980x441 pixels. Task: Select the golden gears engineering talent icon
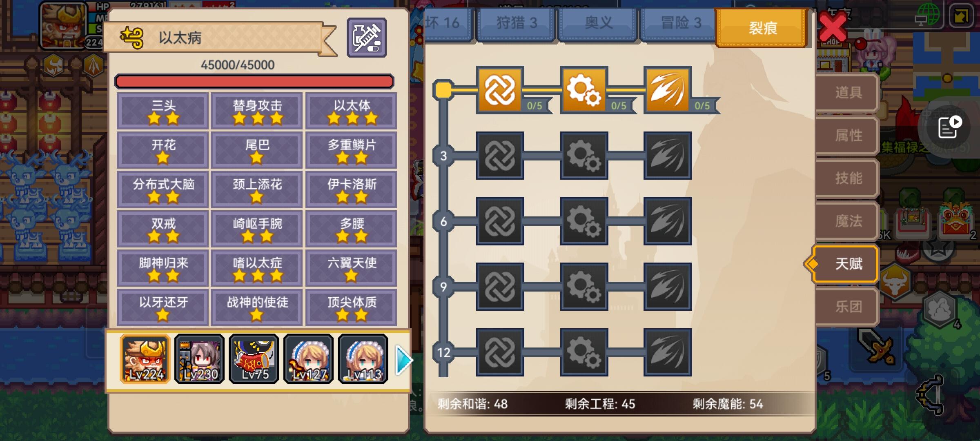(x=584, y=89)
